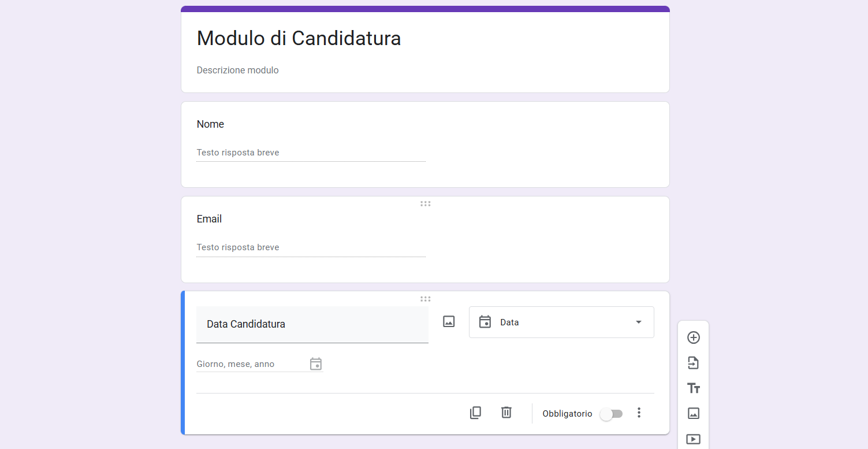Add a title and description using the Tt icon
This screenshot has width=868, height=449.
coord(693,388)
